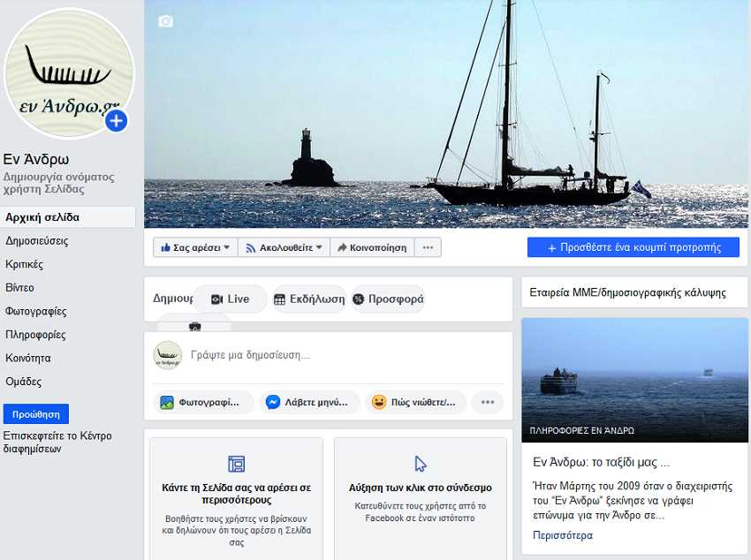Click the Messenger Λάβετε μηνύ... button

pos(313,402)
